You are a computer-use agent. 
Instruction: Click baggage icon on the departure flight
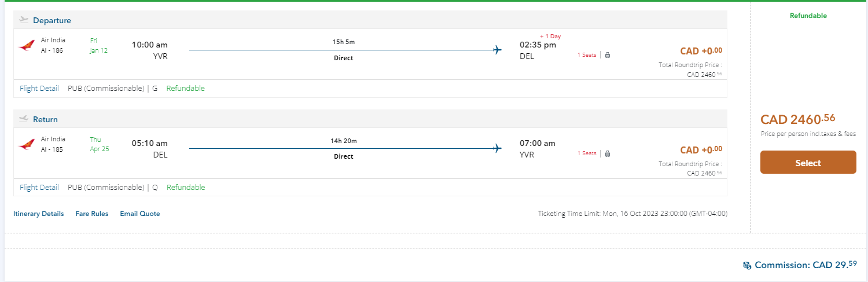608,55
